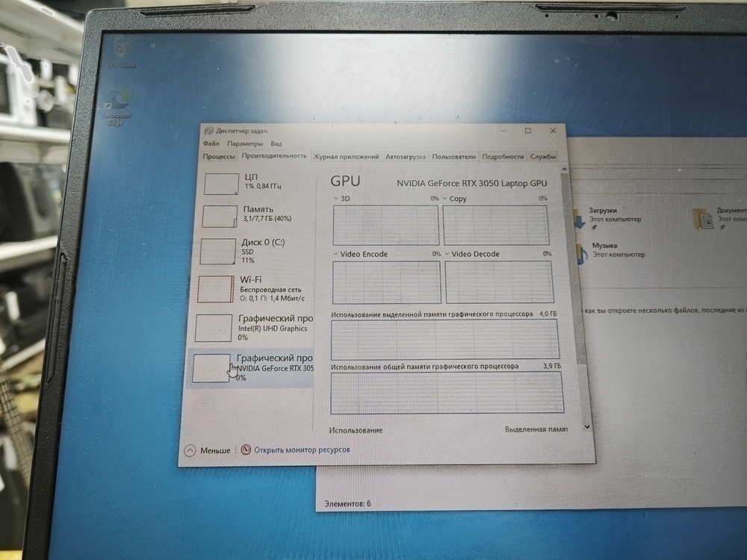Click the scroll-down arrow of GPU pane
The image size is (747, 560).
point(587,427)
